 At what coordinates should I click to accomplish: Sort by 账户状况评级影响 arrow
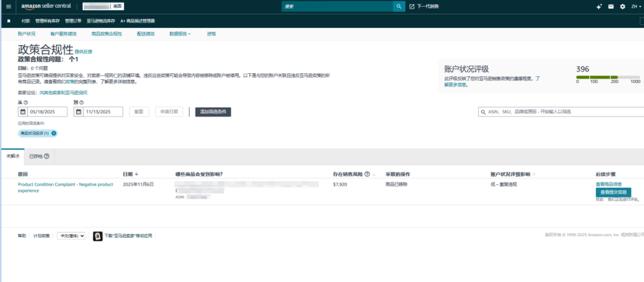pyautogui.click(x=534, y=175)
